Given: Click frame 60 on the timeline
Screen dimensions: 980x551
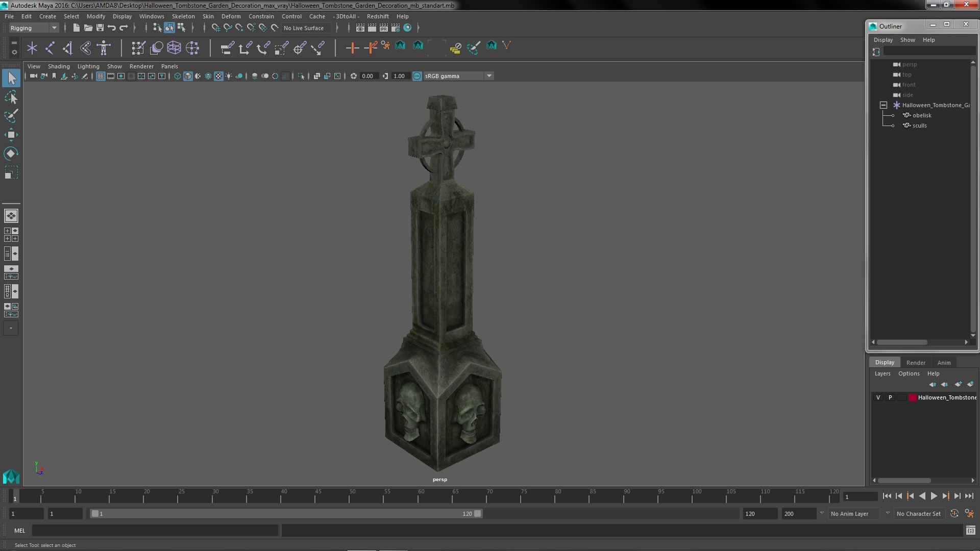Looking at the screenshot, I should tap(421, 496).
